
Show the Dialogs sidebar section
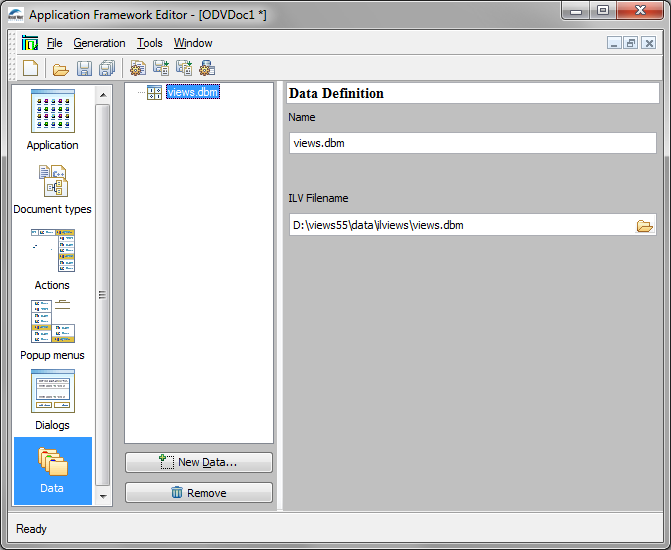click(x=52, y=399)
